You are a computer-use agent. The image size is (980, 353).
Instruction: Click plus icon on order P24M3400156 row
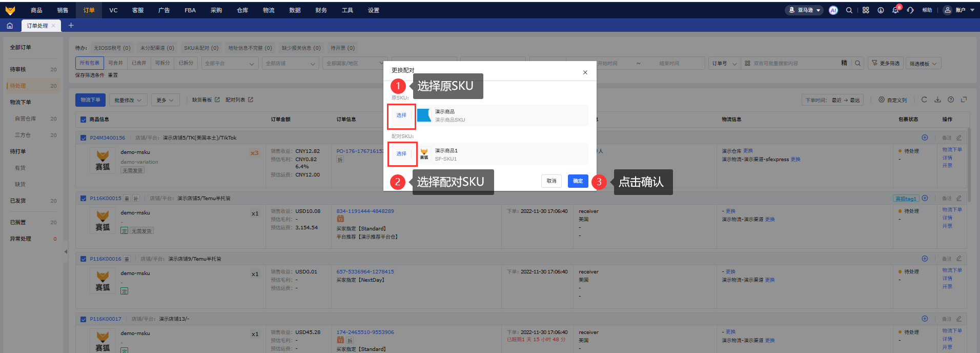[925, 138]
